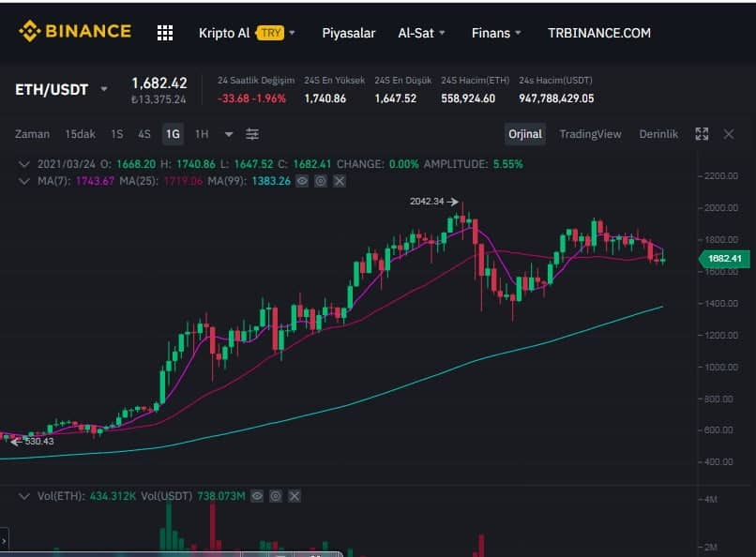The image size is (756, 557).
Task: Open the ETH/USDT pair dropdown
Action: [x=104, y=90]
